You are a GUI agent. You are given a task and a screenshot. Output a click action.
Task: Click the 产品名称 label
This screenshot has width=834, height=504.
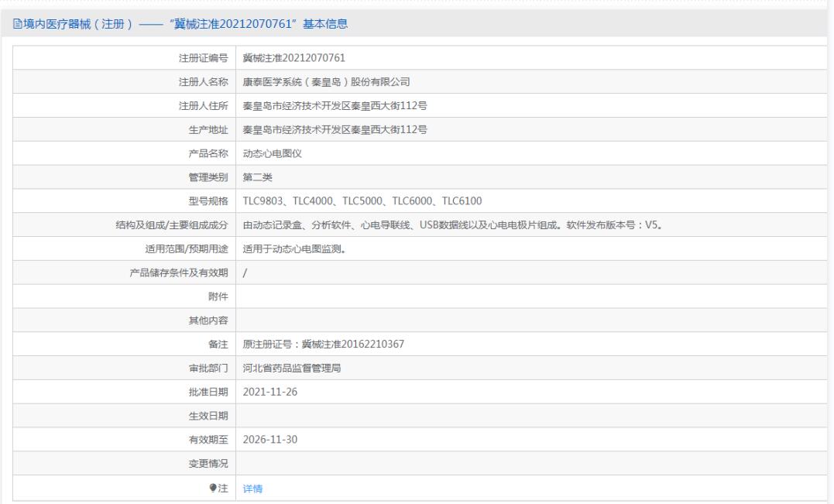pyautogui.click(x=208, y=153)
